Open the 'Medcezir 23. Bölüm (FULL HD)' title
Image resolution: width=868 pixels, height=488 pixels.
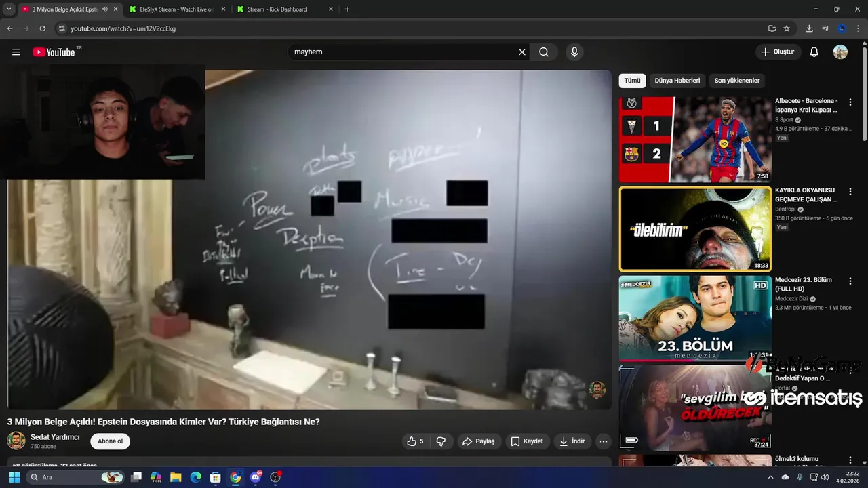pyautogui.click(x=804, y=285)
